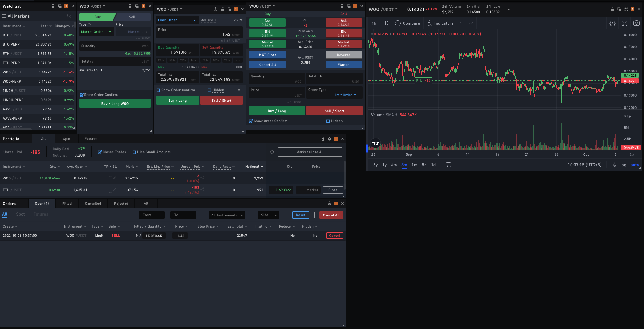This screenshot has width=644, height=329.
Task: Open the Order Type Limit Order dropdown in the quick-trade panel
Action: pos(344,95)
